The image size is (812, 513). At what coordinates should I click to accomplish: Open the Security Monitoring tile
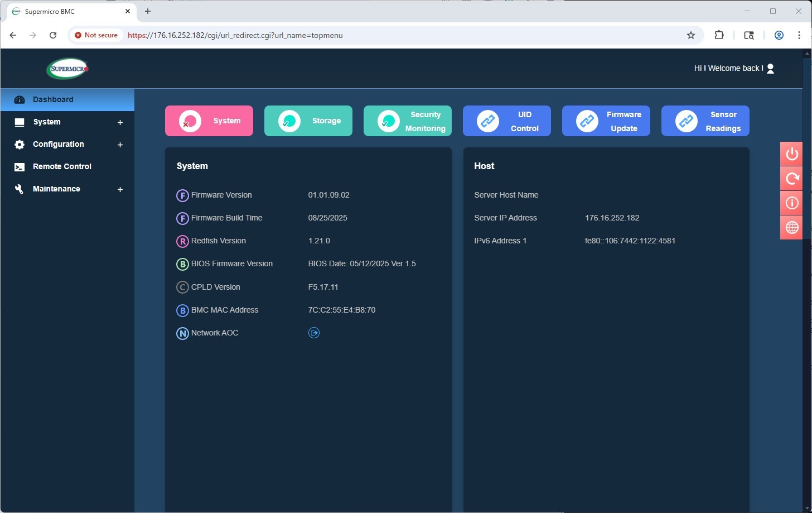408,121
